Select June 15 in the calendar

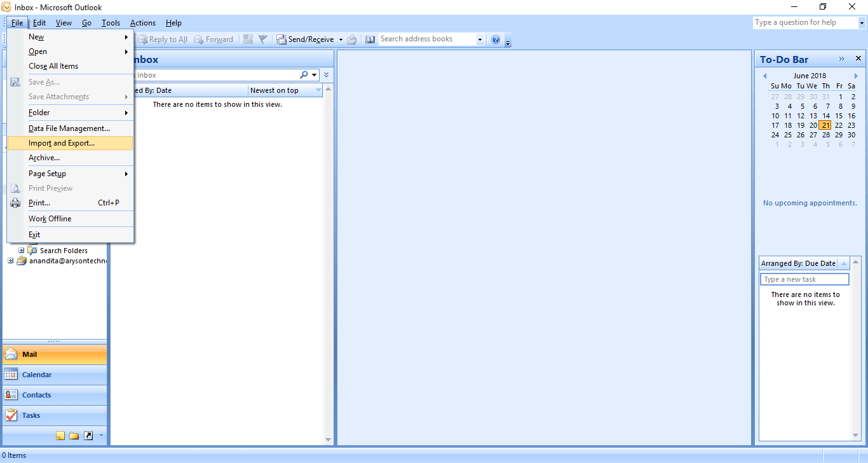839,116
